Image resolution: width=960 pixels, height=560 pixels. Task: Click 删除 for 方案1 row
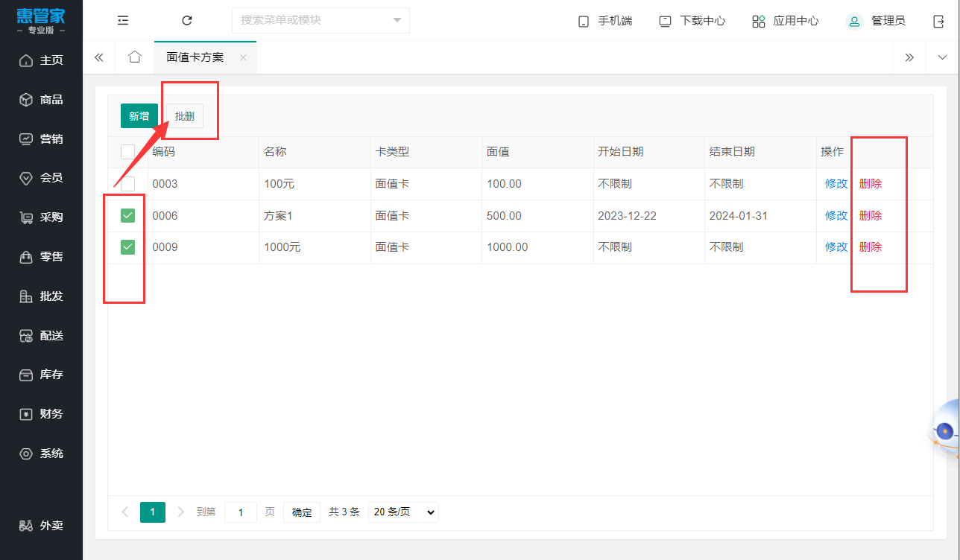click(x=871, y=216)
